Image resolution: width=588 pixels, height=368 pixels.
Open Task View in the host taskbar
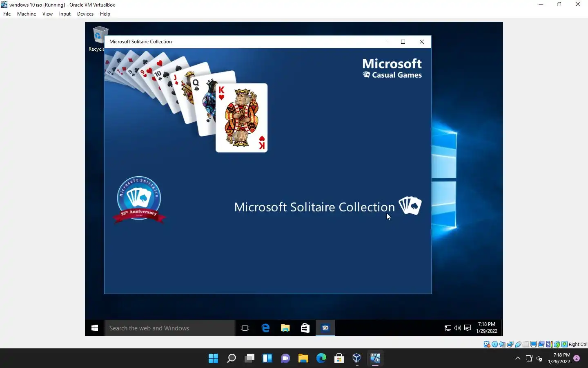[x=249, y=359]
